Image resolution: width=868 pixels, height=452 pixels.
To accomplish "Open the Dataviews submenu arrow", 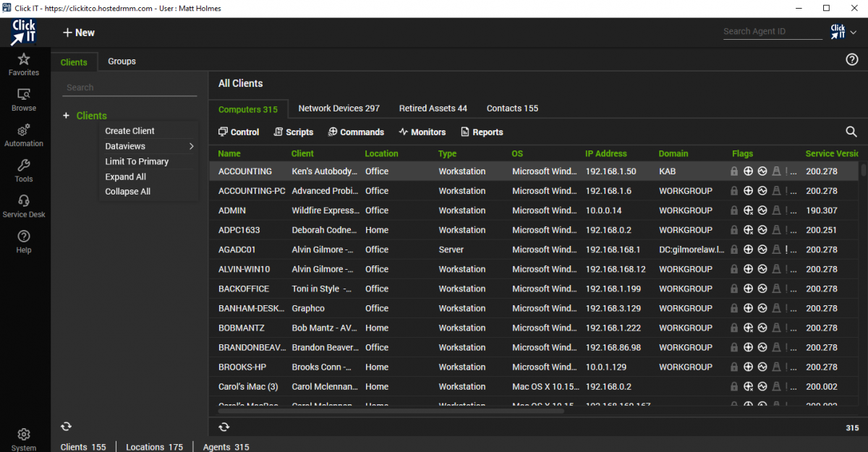I will [x=192, y=146].
